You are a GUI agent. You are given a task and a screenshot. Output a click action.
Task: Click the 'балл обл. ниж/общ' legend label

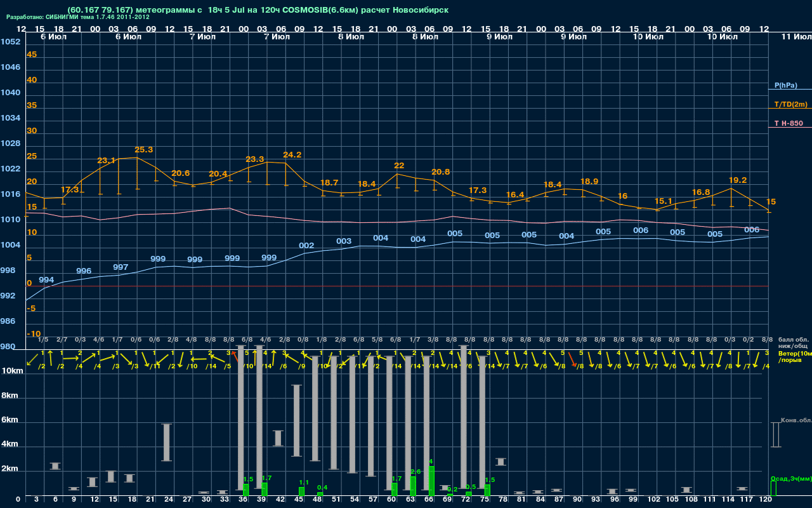click(x=794, y=343)
